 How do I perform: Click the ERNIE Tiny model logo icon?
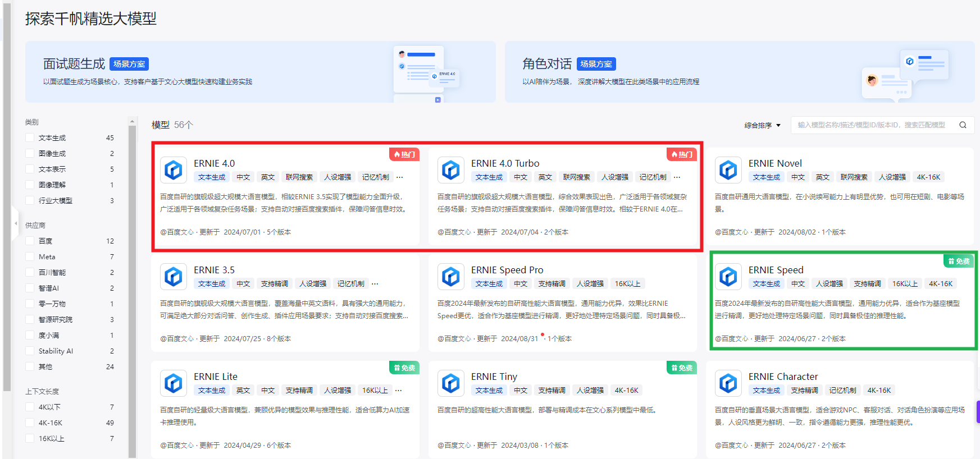point(450,383)
